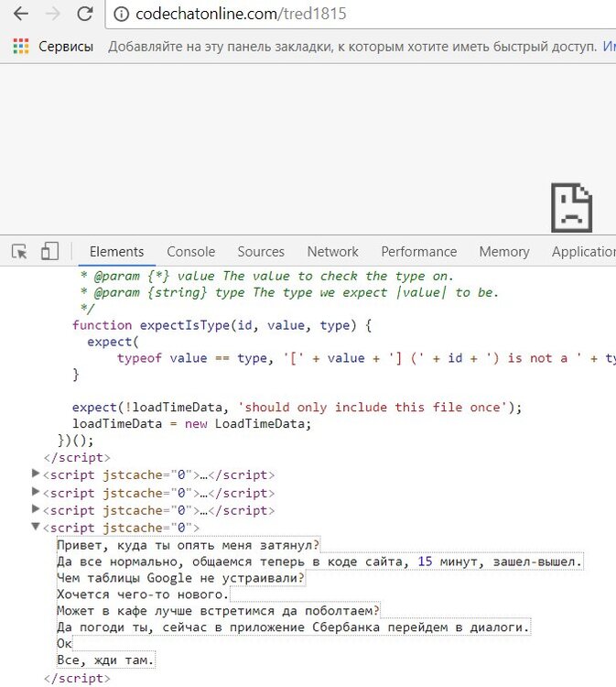Collapse the expanded script node with chat text
This screenshot has width=616, height=687.
[36, 527]
